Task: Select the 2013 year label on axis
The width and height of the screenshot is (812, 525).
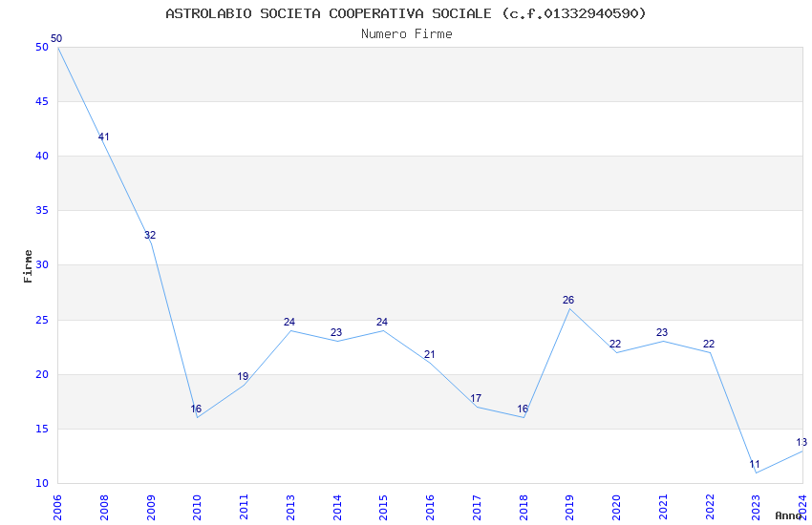Action: pos(290,507)
